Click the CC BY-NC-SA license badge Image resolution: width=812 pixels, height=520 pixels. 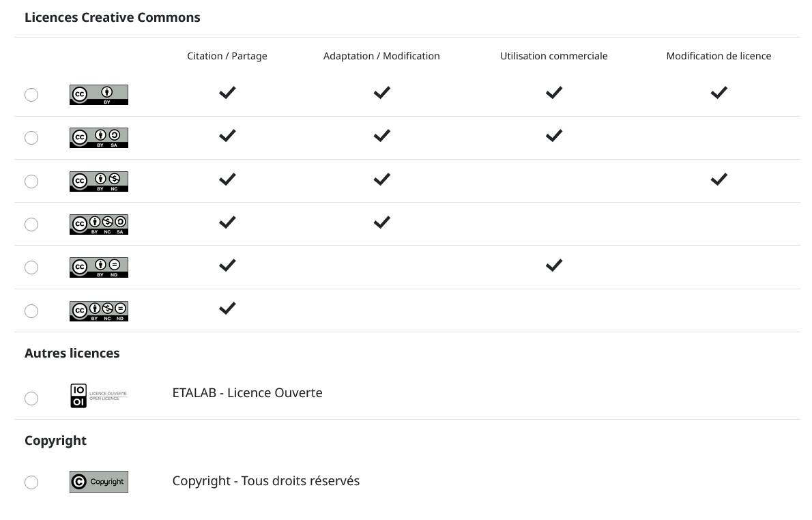tap(99, 225)
